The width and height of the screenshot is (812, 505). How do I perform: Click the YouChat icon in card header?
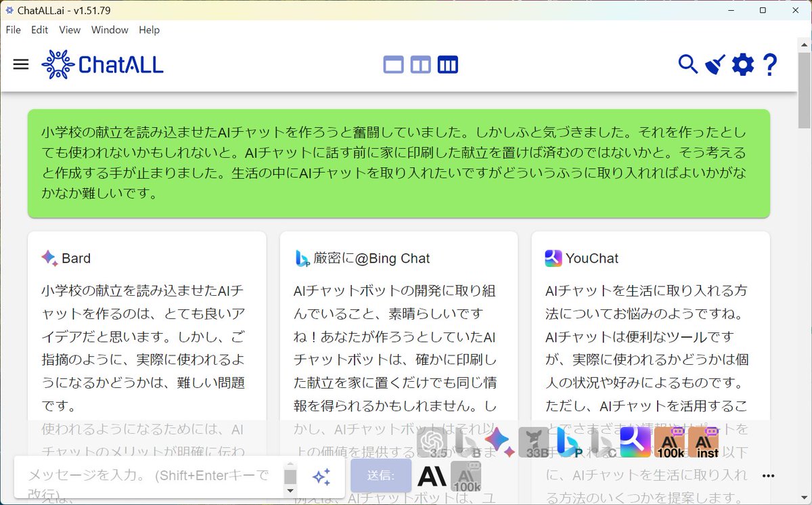pos(554,258)
